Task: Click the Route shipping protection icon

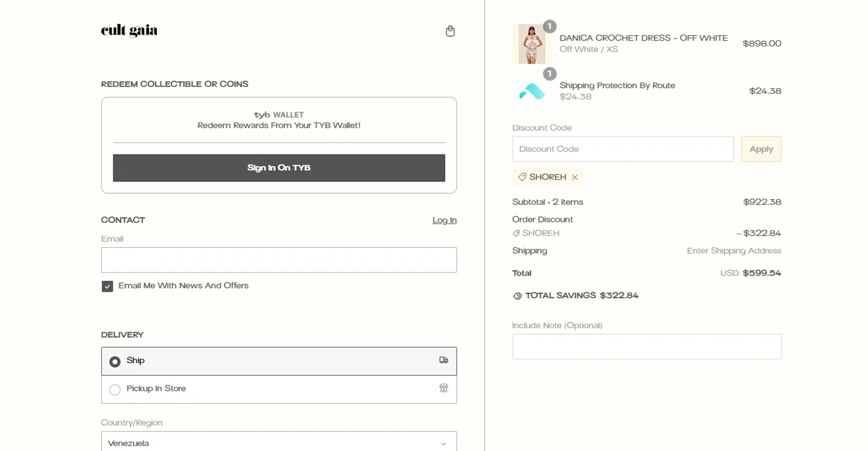Action: [532, 91]
